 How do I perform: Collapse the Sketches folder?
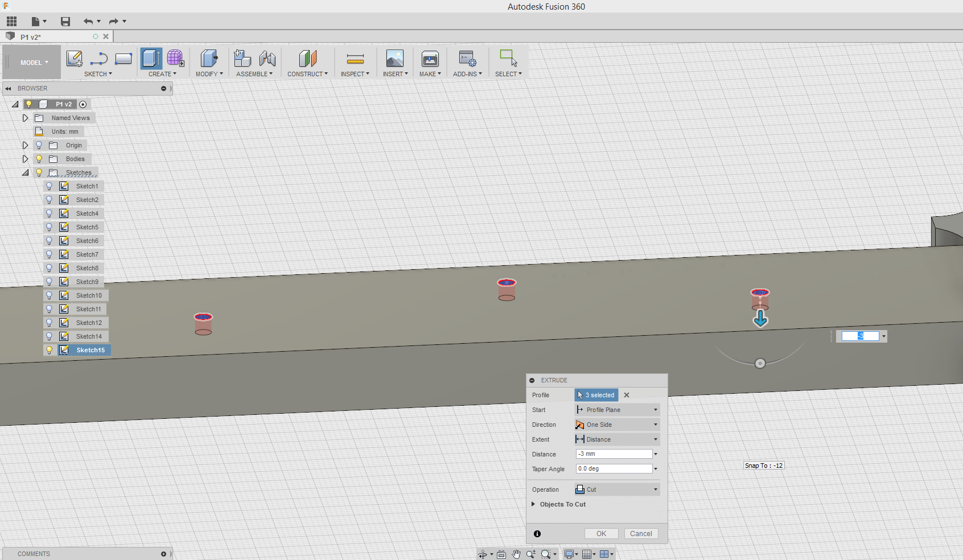26,172
